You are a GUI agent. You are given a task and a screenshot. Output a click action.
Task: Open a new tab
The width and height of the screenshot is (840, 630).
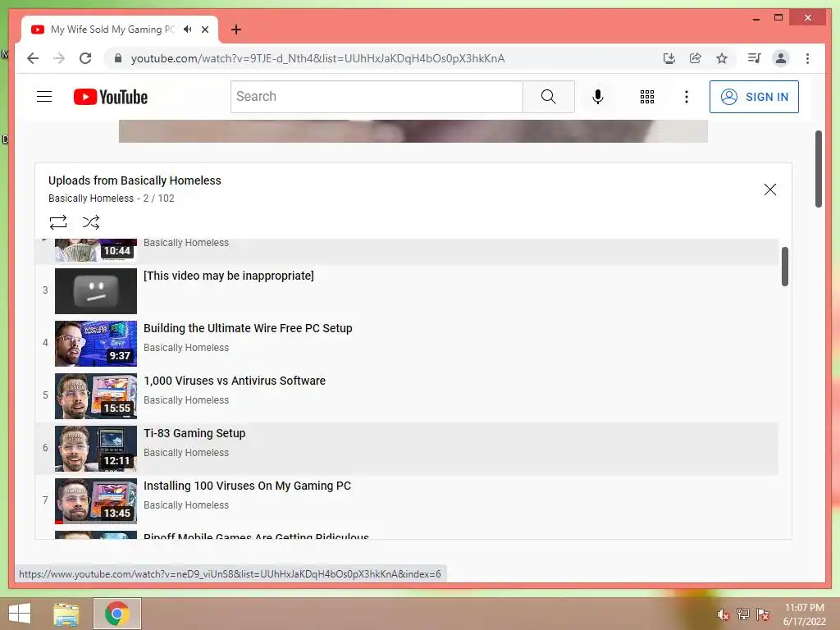click(235, 30)
